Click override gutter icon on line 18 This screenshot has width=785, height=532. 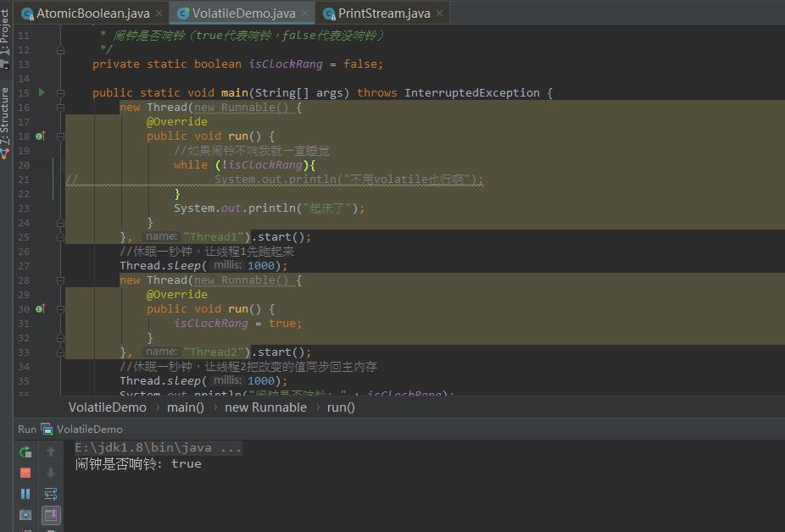(x=40, y=136)
